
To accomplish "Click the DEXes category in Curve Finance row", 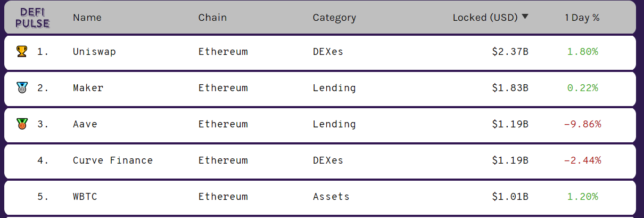I will pos(328,160).
